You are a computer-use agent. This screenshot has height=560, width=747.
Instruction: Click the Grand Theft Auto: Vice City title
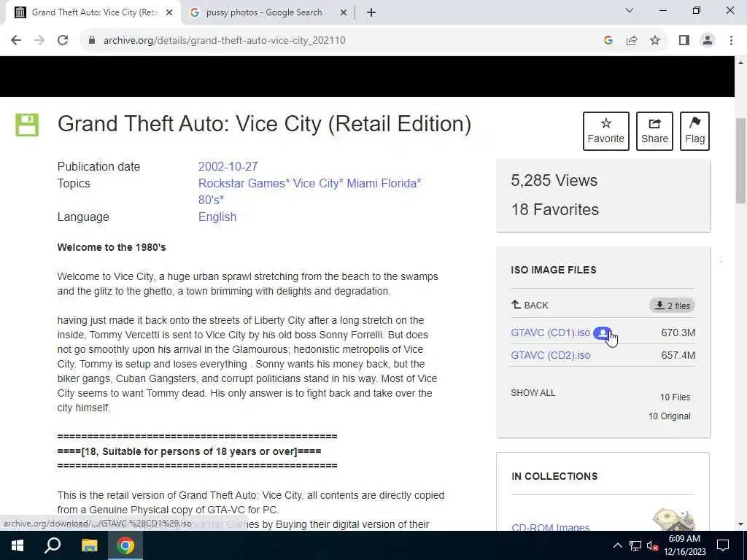pyautogui.click(x=264, y=124)
